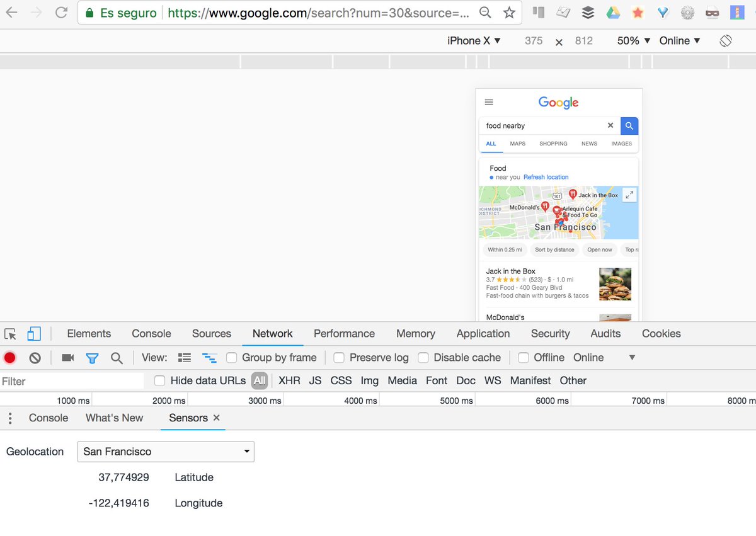The image size is (756, 536).
Task: Click the Refresh location link
Action: [546, 177]
